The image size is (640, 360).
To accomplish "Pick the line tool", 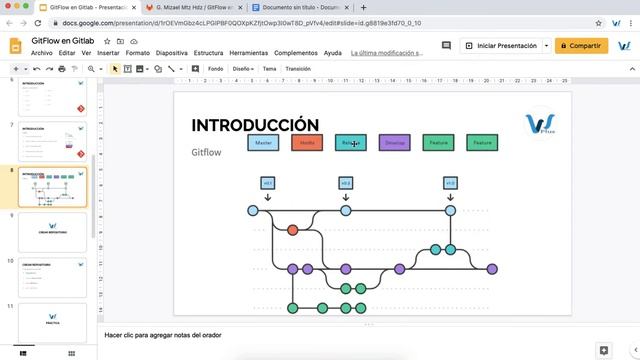I will (x=171, y=69).
